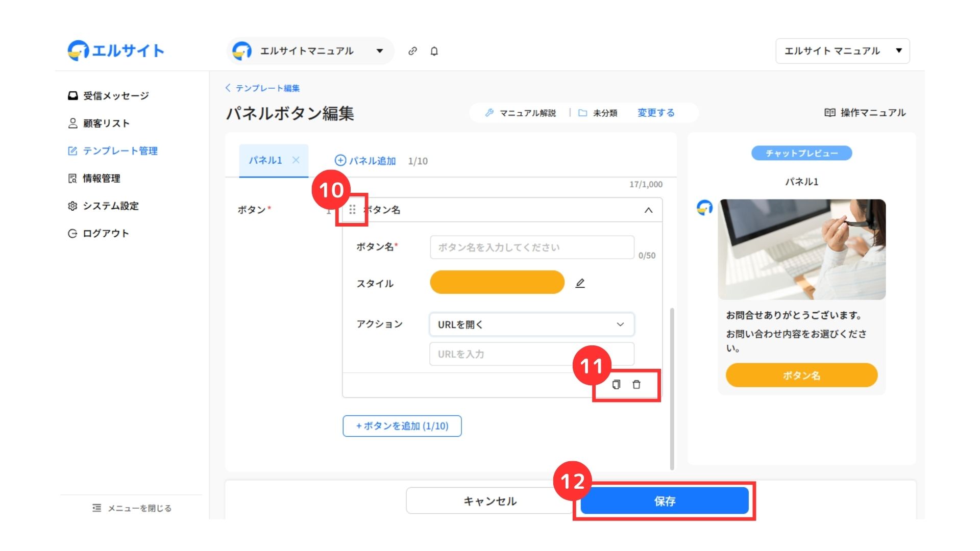Image resolution: width=980 pixels, height=551 pixels.
Task: Click the drag handle beside ボタン名
Action: coord(352,210)
